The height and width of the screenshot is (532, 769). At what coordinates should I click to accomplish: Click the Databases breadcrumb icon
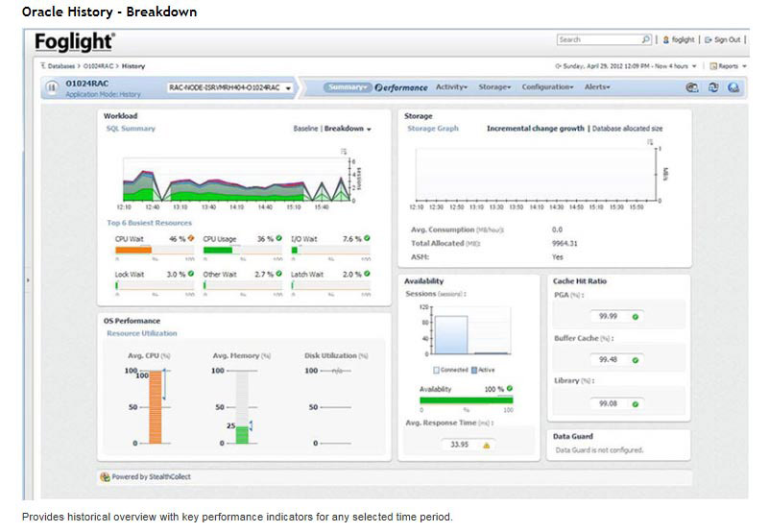point(43,65)
